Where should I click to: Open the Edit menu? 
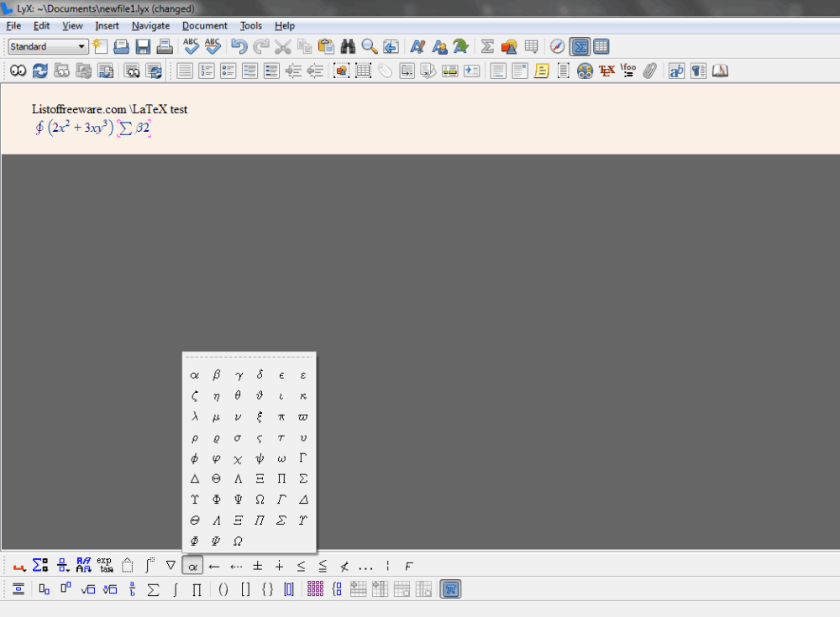[41, 26]
